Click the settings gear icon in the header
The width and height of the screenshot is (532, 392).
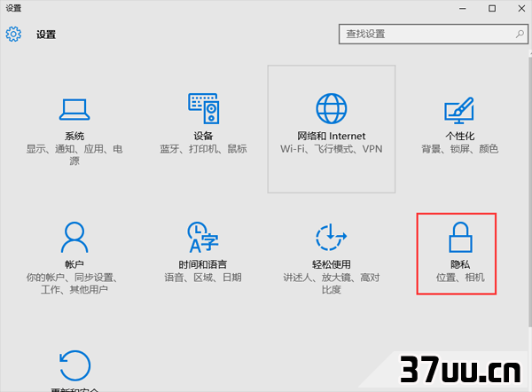coord(13,34)
